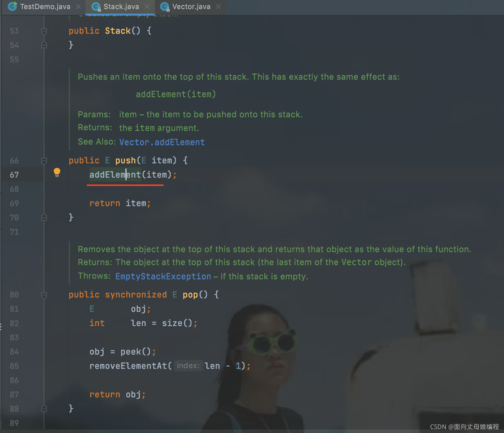Screen dimensions: 504x433
Task: Open the EmptyStackException doc link
Action: (163, 276)
